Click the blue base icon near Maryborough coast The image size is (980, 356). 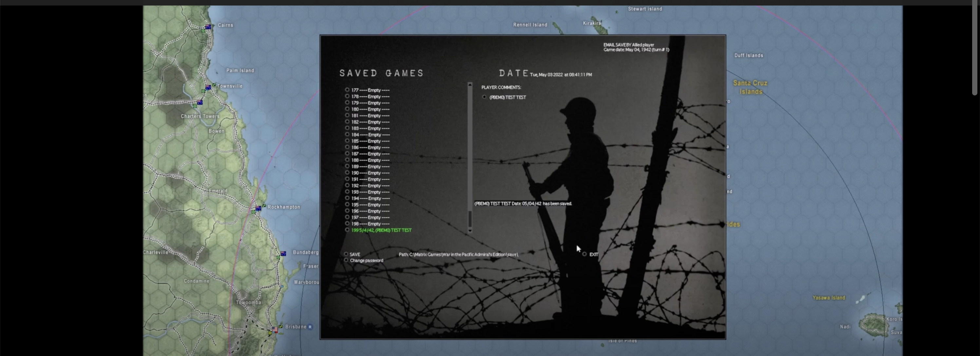(282, 286)
